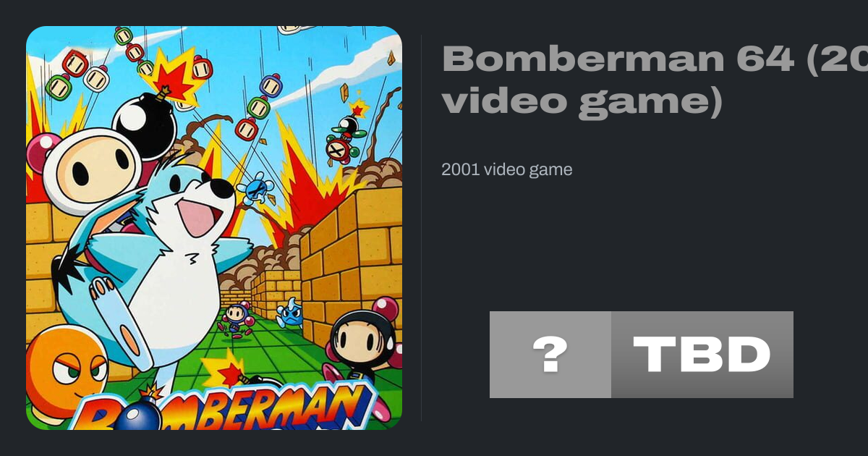Click the red explosion star near the top
Screen dimensions: 868x456
[174, 77]
